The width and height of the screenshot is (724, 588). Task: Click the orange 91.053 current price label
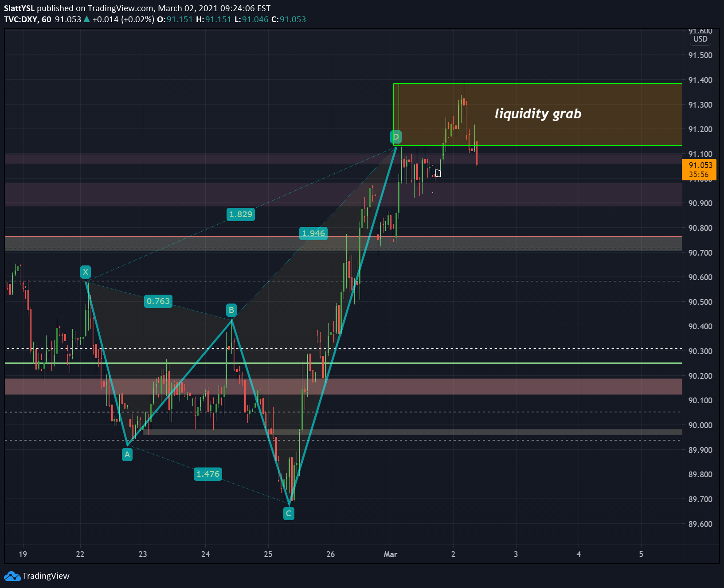coord(701,165)
